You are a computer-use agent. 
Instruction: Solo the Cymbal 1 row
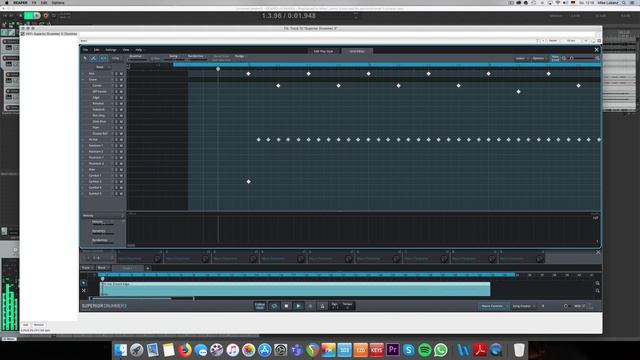pos(116,176)
